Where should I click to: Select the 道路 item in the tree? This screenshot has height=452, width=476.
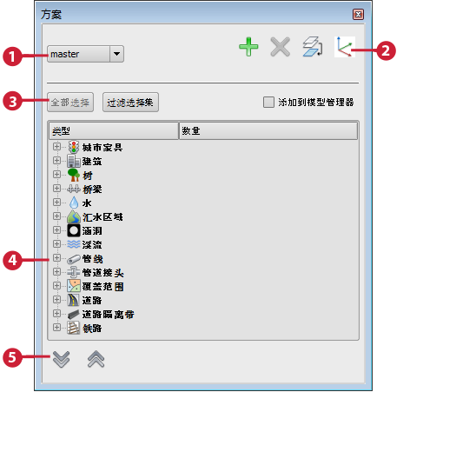click(92, 301)
